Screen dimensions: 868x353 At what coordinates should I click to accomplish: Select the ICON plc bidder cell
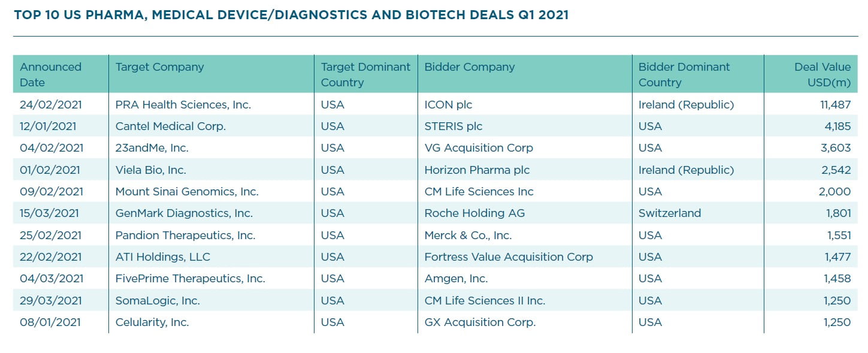click(448, 105)
